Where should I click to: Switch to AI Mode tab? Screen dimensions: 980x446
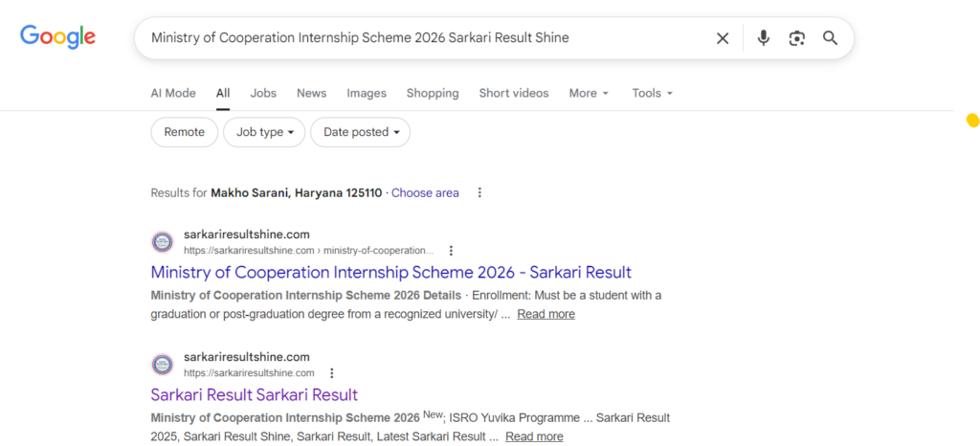[x=173, y=93]
